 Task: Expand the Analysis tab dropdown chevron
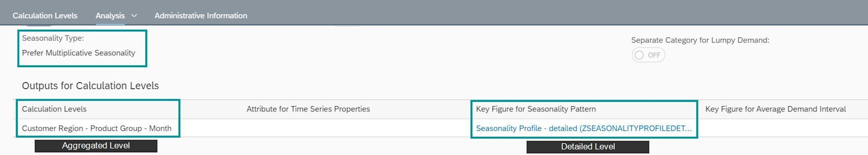(x=134, y=15)
